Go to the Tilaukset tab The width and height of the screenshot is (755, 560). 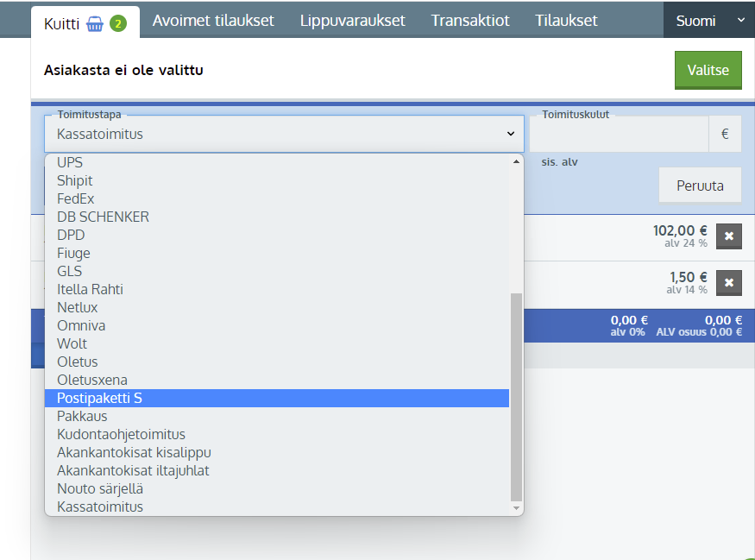(566, 21)
